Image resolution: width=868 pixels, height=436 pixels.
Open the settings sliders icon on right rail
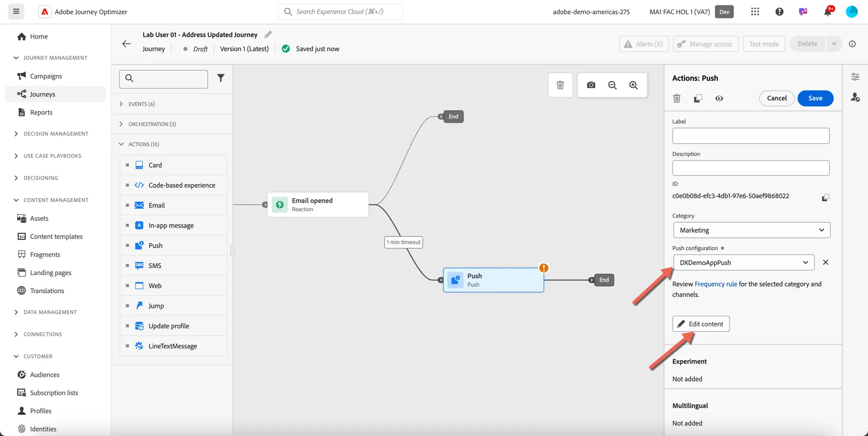point(855,77)
